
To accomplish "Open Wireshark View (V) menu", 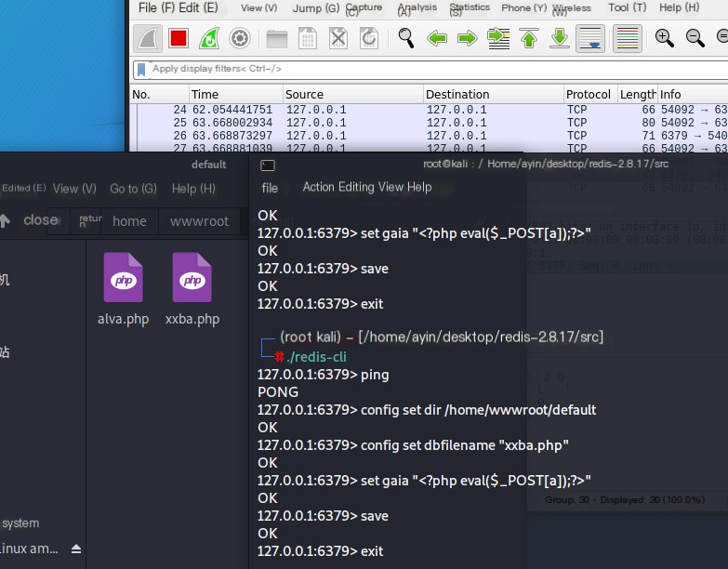I will coord(259,7).
